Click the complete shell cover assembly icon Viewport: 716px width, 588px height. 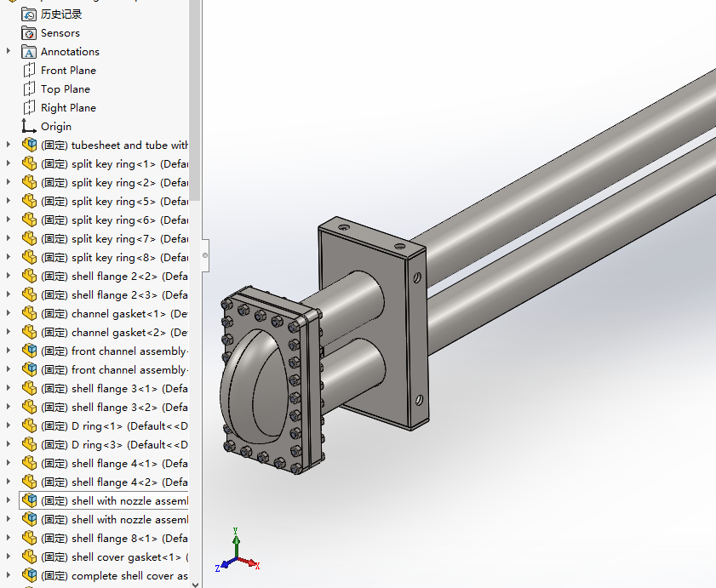tap(29, 576)
